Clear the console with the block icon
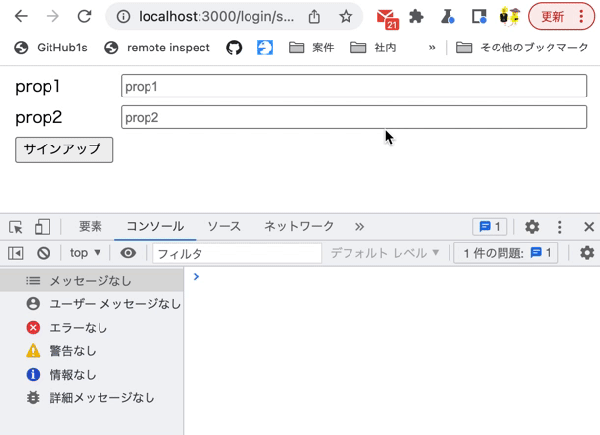600x435 pixels. [x=44, y=253]
